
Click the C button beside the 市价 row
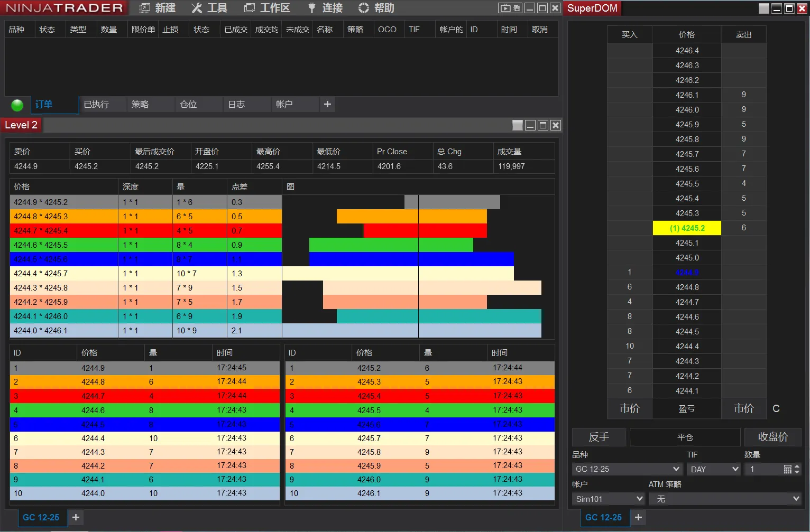click(x=776, y=408)
